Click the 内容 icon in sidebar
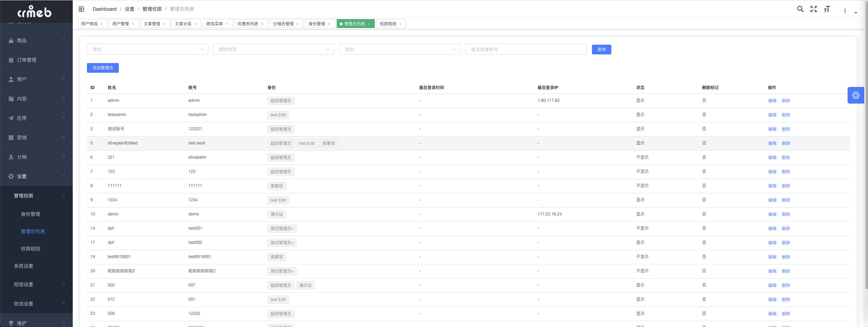 (11, 99)
